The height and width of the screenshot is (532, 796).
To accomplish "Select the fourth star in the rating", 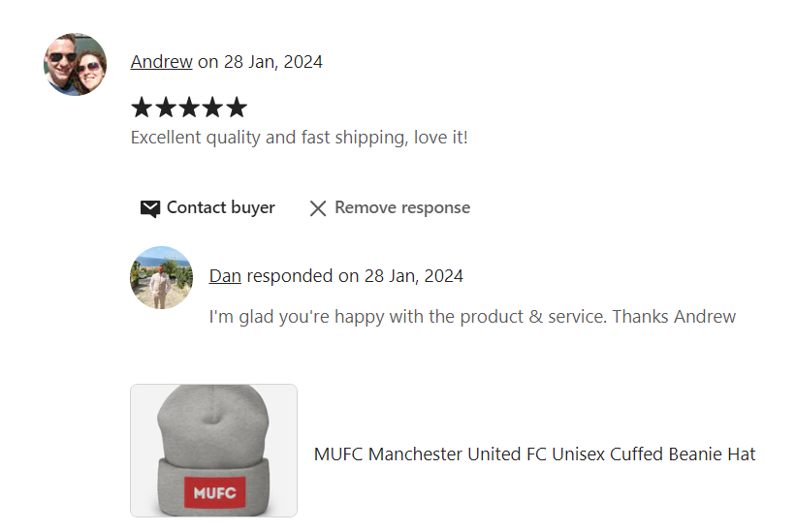I will 212,107.
